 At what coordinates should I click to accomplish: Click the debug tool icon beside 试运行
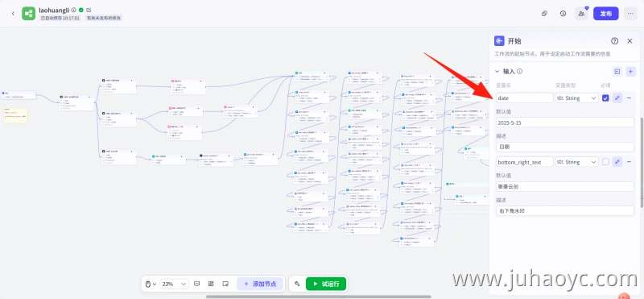point(297,284)
